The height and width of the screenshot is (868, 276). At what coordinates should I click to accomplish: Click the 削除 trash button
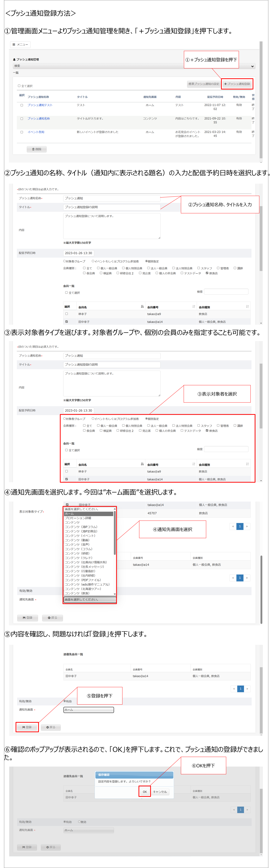click(36, 149)
